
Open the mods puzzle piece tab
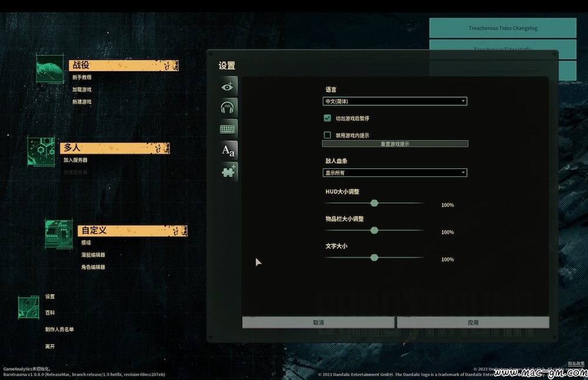[228, 172]
